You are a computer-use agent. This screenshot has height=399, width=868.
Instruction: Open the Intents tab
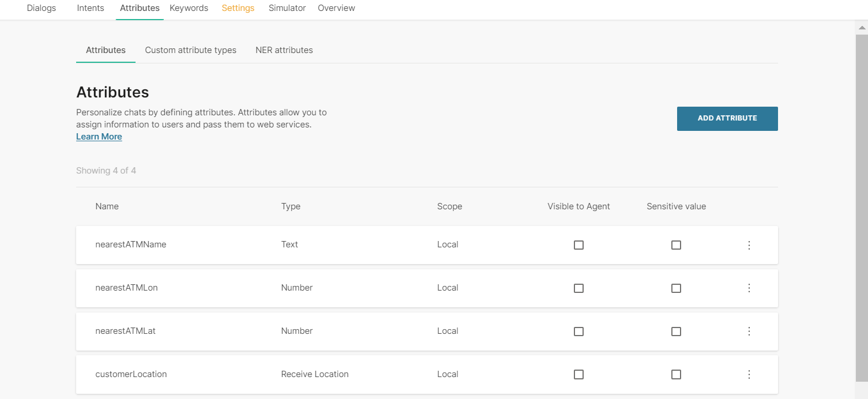click(x=91, y=8)
